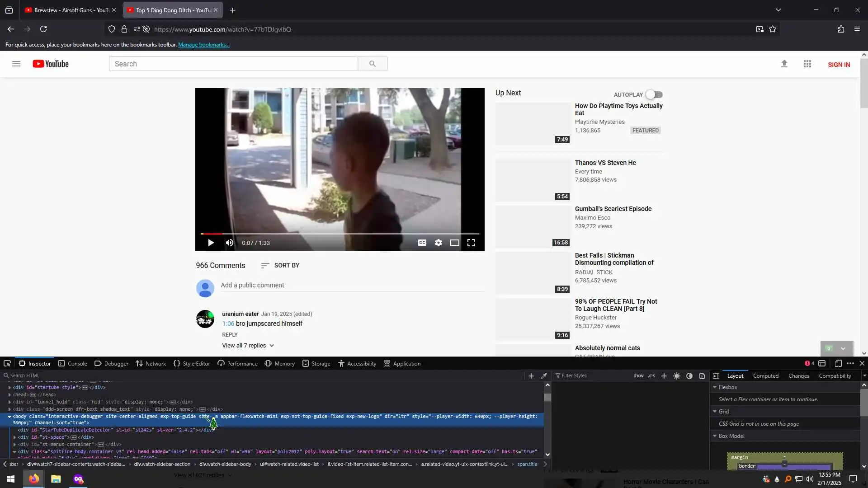The width and height of the screenshot is (868, 488).
Task: Collapse the body element tree node
Action: pos(9,416)
